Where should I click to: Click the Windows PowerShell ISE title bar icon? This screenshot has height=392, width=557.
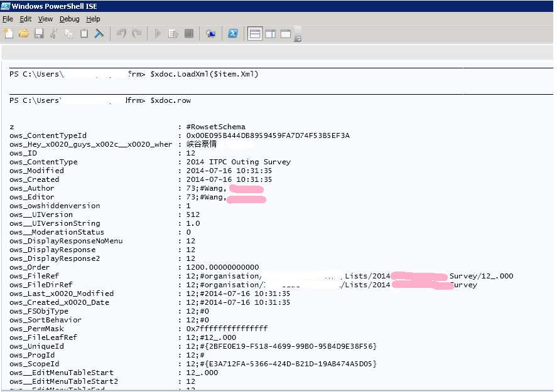(5, 6)
